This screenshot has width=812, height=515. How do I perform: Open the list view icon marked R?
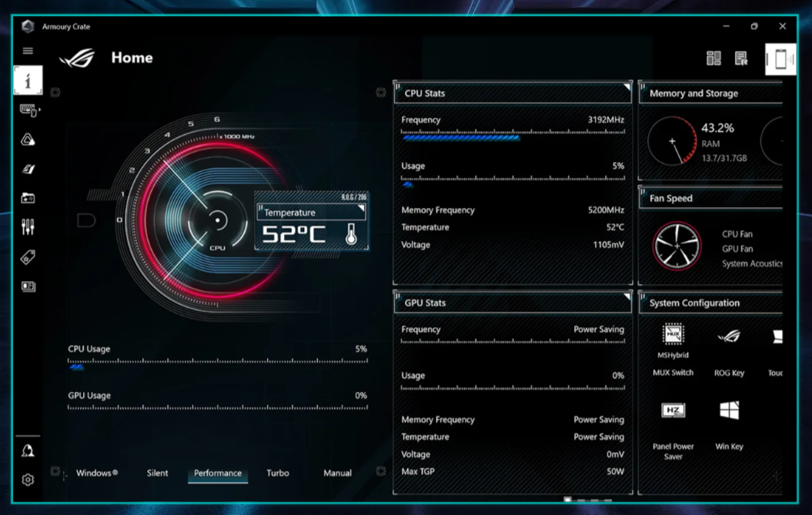pyautogui.click(x=741, y=58)
